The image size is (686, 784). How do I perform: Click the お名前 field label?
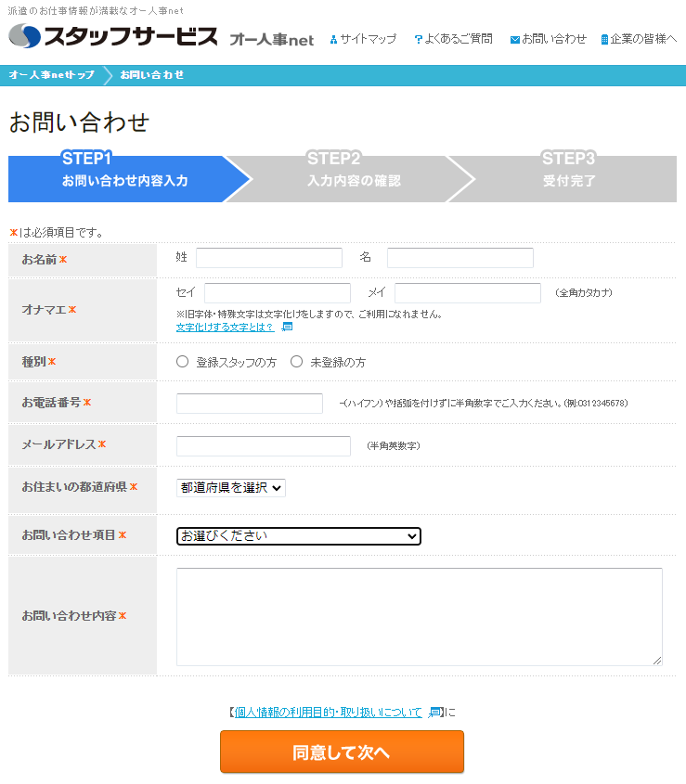(x=39, y=260)
